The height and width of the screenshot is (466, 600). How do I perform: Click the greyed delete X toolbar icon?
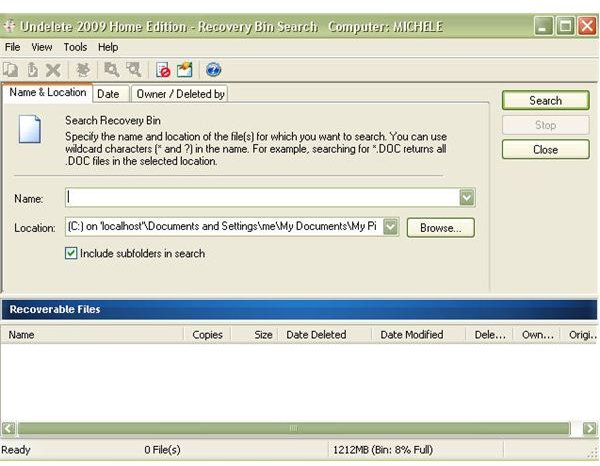(x=53, y=70)
